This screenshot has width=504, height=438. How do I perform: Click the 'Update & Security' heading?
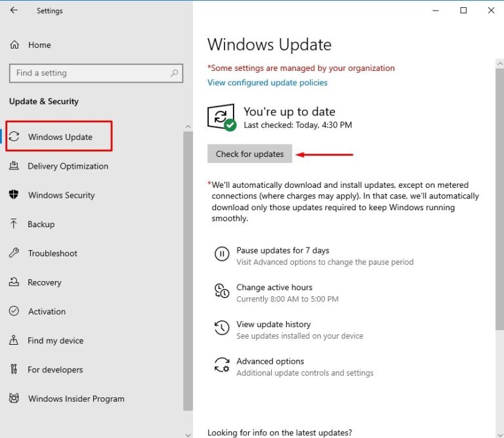click(44, 101)
